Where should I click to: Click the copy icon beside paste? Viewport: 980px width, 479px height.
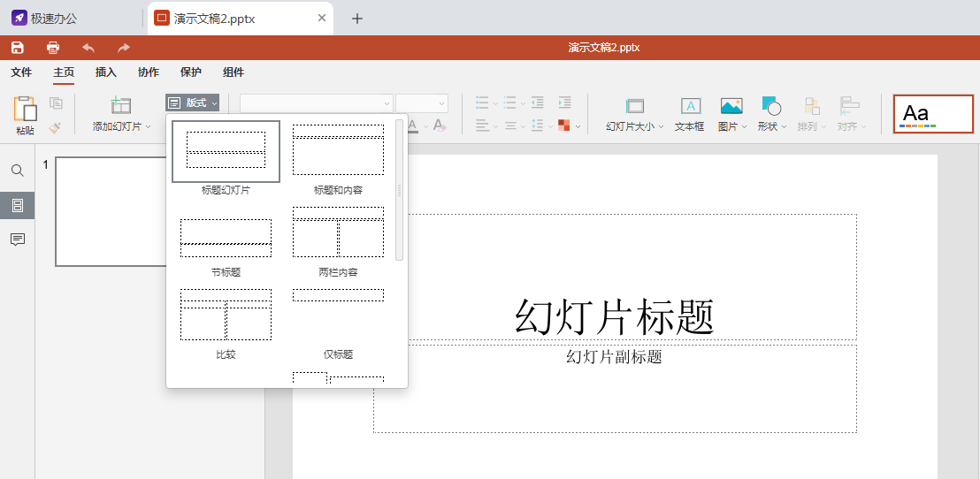coord(57,103)
